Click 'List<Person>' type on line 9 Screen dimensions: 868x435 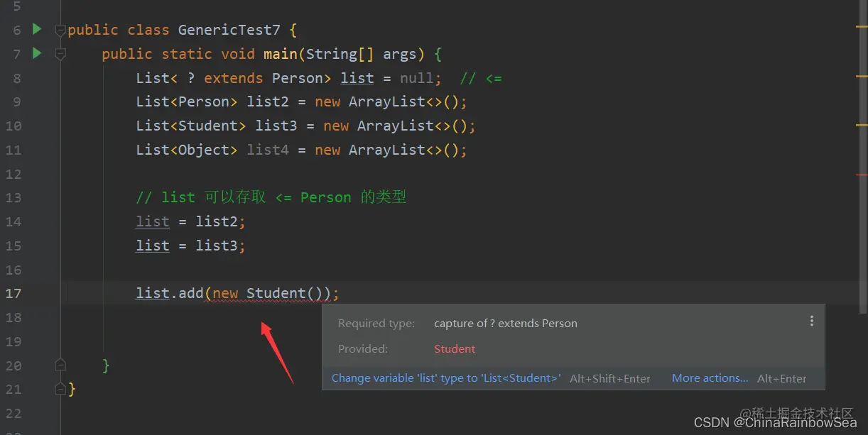click(187, 102)
